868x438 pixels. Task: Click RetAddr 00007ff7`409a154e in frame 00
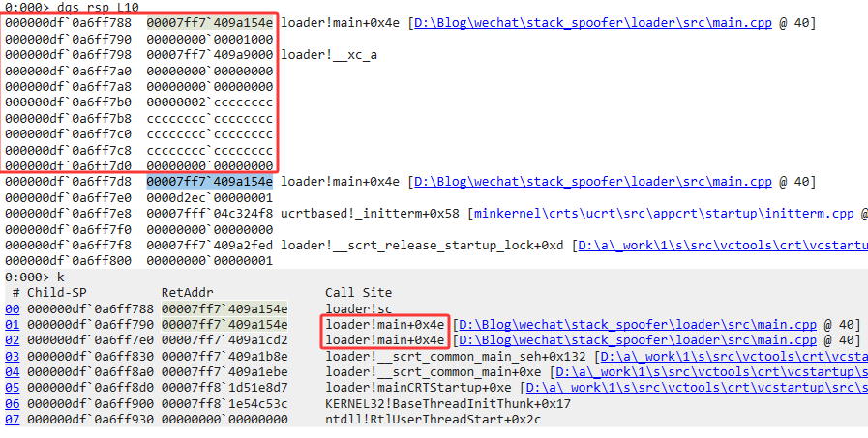click(224, 308)
